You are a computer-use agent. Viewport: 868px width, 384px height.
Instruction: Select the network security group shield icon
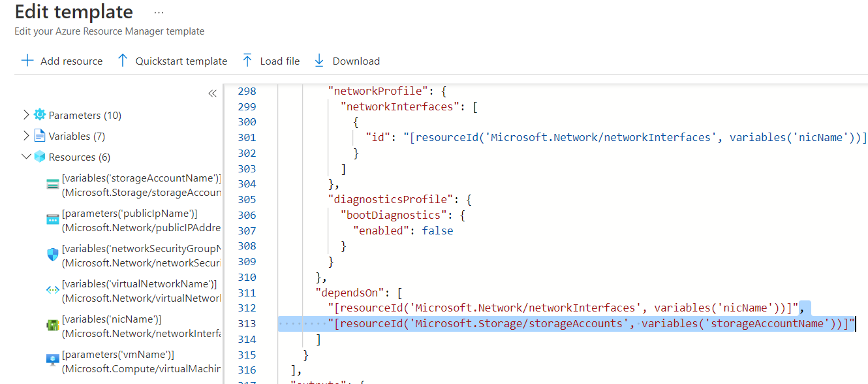(x=53, y=255)
